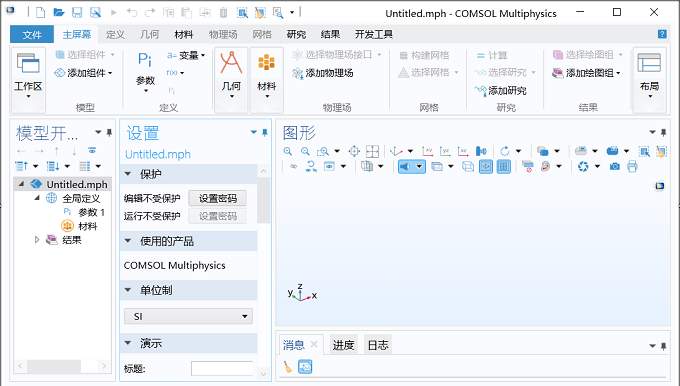Switch to the xy view
The image size is (680, 386).
point(428,151)
